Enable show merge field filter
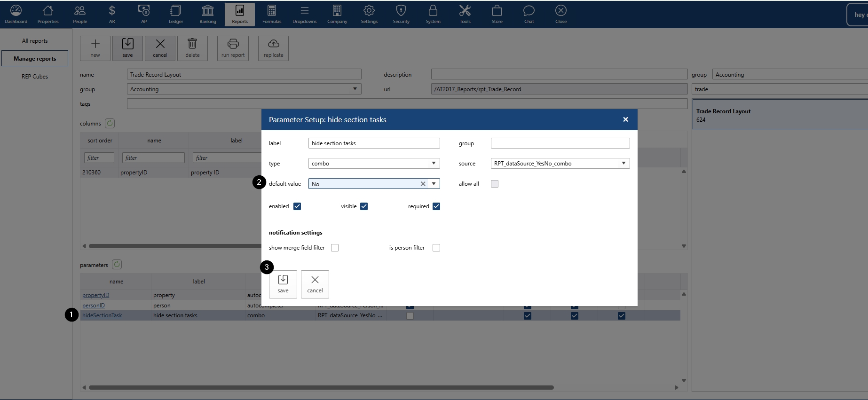Viewport: 868px width, 400px height. coord(335,248)
